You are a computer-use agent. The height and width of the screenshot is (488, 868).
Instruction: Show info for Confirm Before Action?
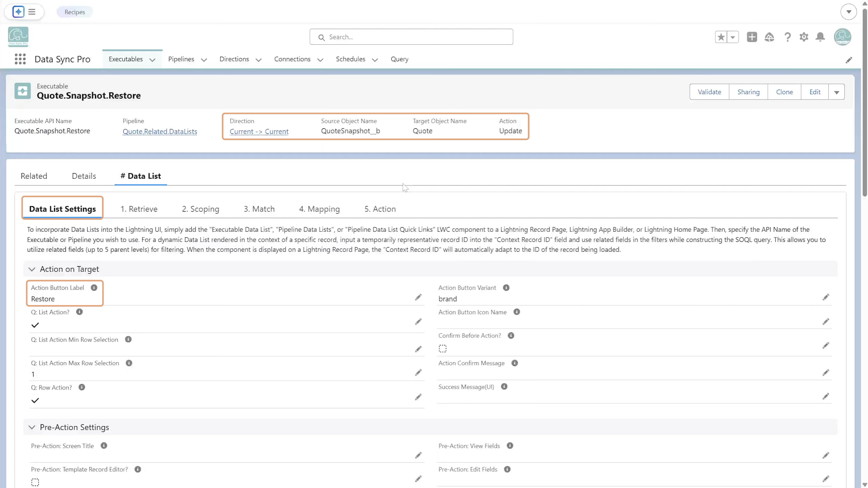[511, 336]
